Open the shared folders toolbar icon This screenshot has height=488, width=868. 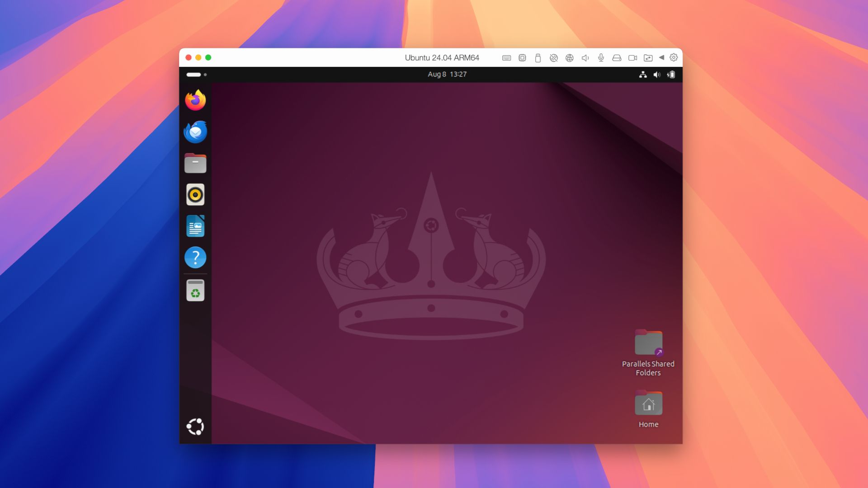[x=648, y=58]
